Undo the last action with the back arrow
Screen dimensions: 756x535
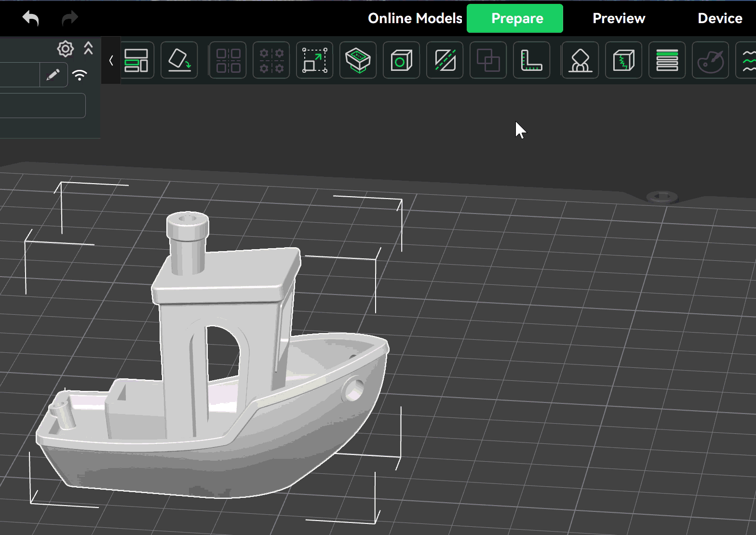point(30,18)
